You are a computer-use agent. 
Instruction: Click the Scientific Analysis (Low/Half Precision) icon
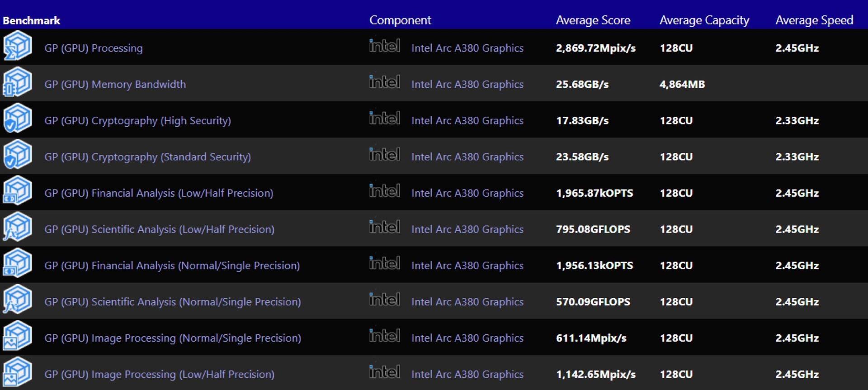pos(17,227)
